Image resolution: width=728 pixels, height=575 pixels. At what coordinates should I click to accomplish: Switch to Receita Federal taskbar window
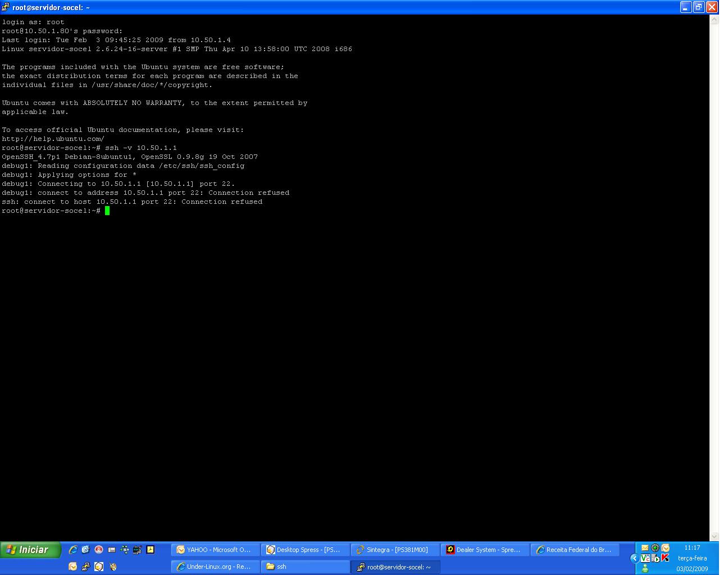575,550
